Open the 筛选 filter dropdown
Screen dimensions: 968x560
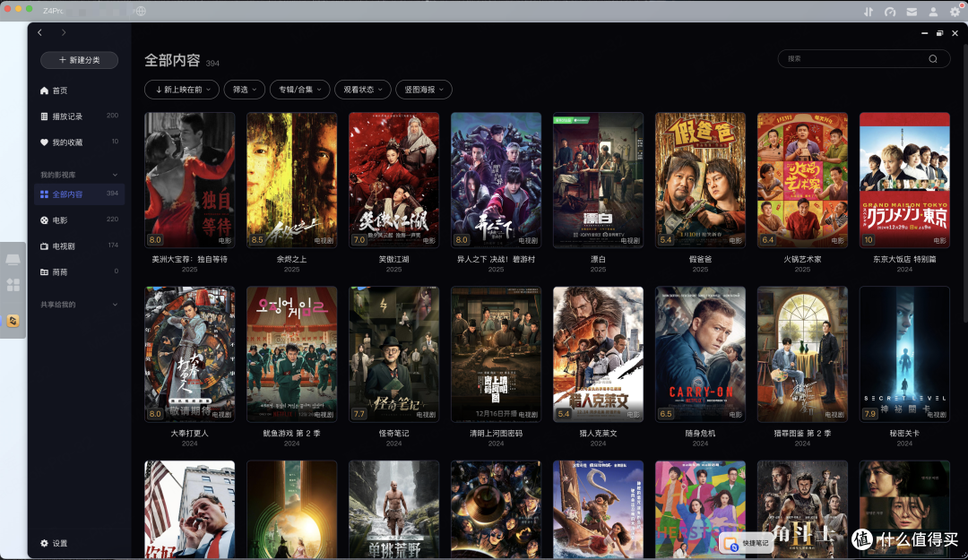click(x=245, y=90)
